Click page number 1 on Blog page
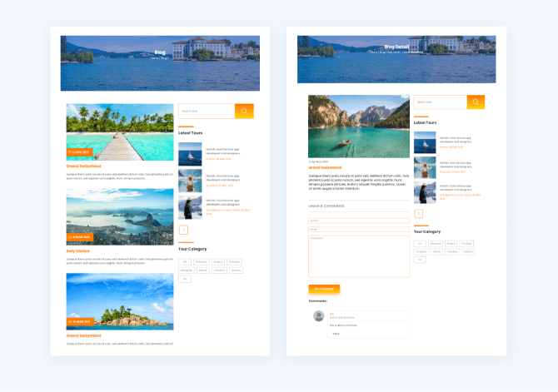Screen dimensions: 558x392 coord(183,230)
